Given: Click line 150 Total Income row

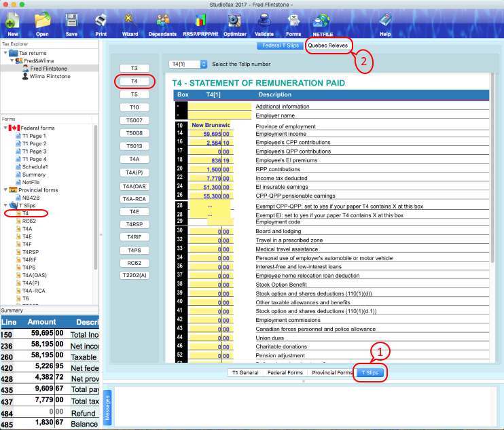Looking at the screenshot, I should pos(50,334).
